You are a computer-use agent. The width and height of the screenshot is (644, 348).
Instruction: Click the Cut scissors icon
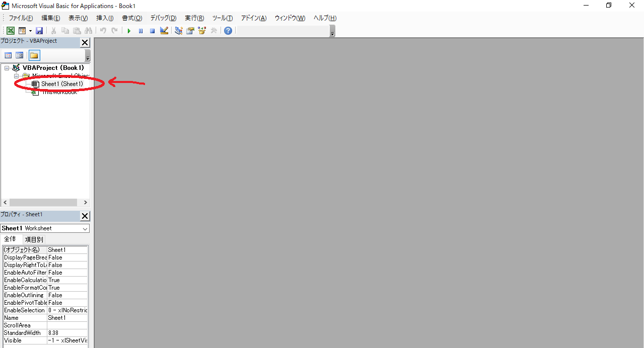[x=54, y=31]
